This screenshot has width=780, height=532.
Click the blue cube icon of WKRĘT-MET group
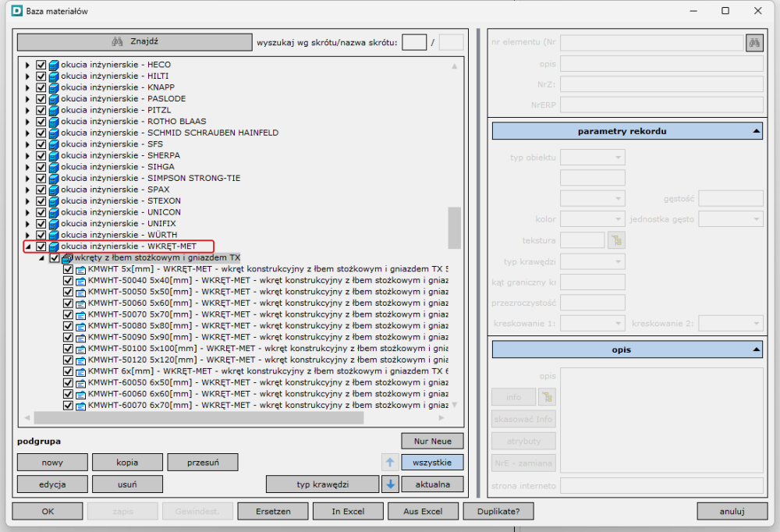(54, 246)
